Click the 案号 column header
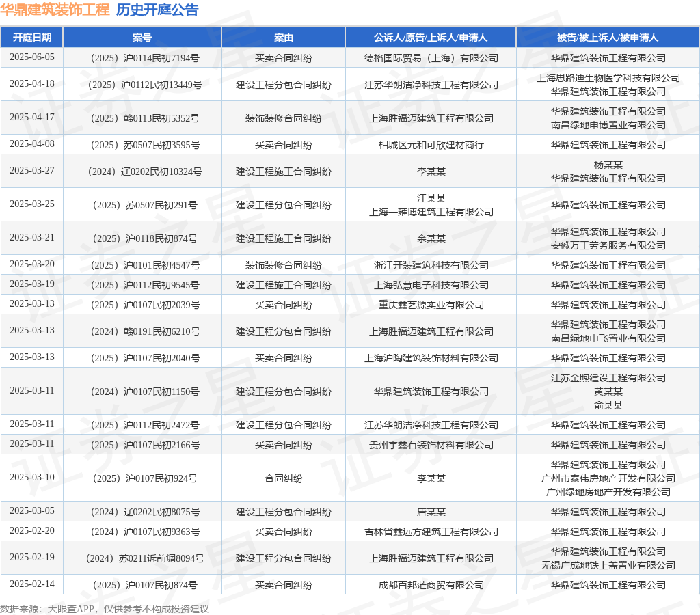The width and height of the screenshot is (700, 615). pyautogui.click(x=142, y=38)
